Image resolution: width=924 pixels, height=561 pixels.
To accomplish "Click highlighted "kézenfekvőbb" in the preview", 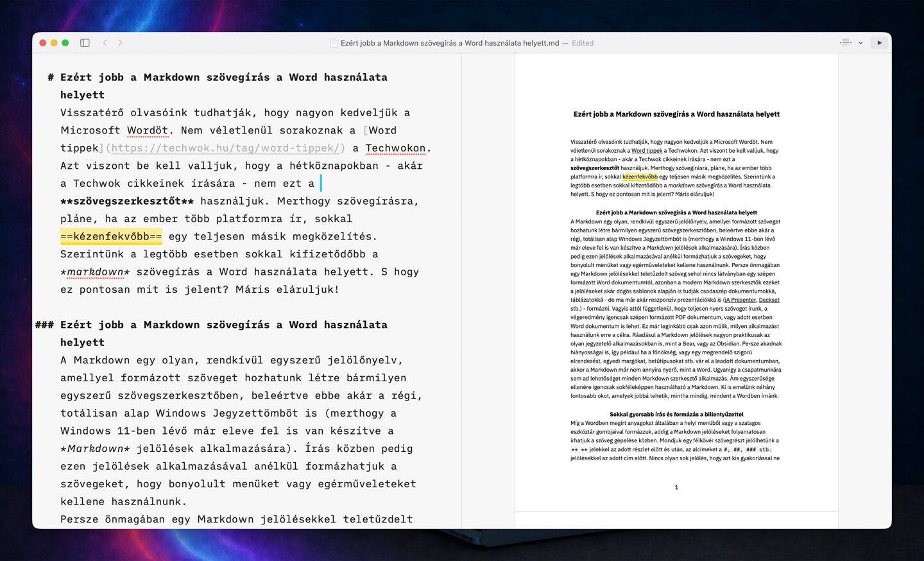I will point(640,177).
